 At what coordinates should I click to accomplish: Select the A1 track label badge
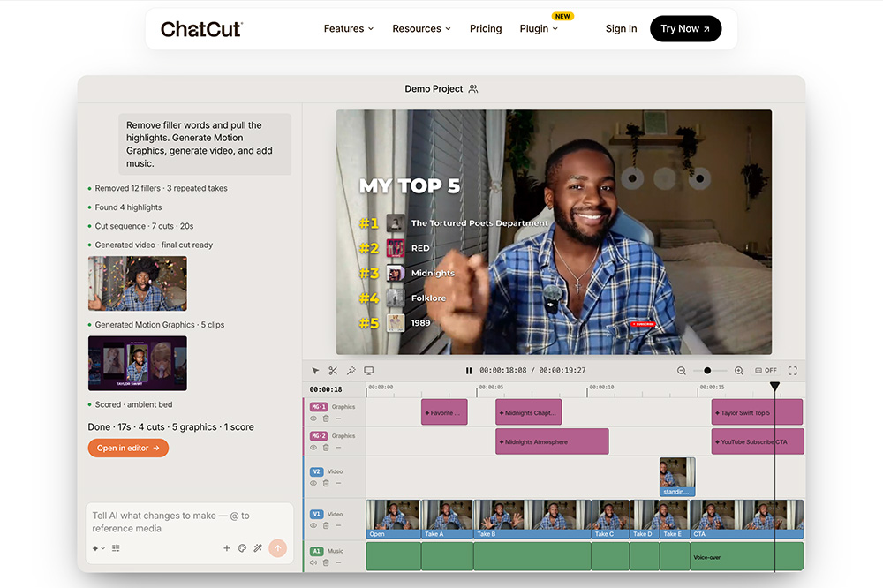click(316, 551)
